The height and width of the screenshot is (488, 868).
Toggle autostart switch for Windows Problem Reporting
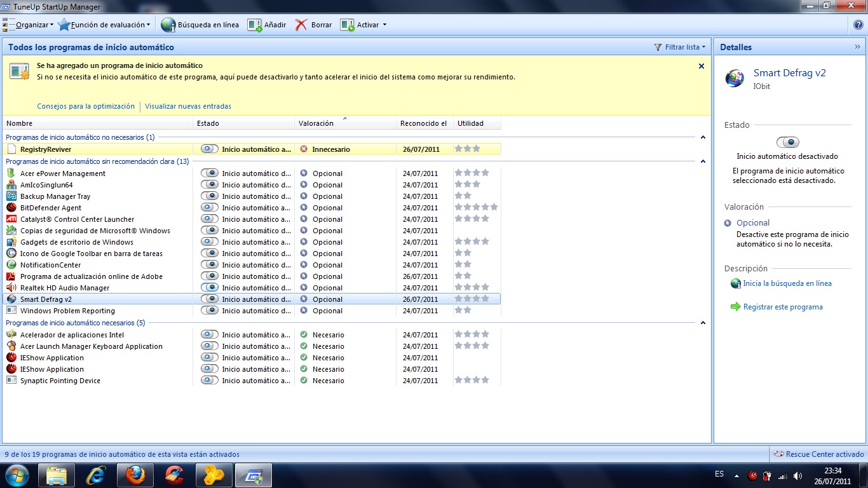coord(210,310)
